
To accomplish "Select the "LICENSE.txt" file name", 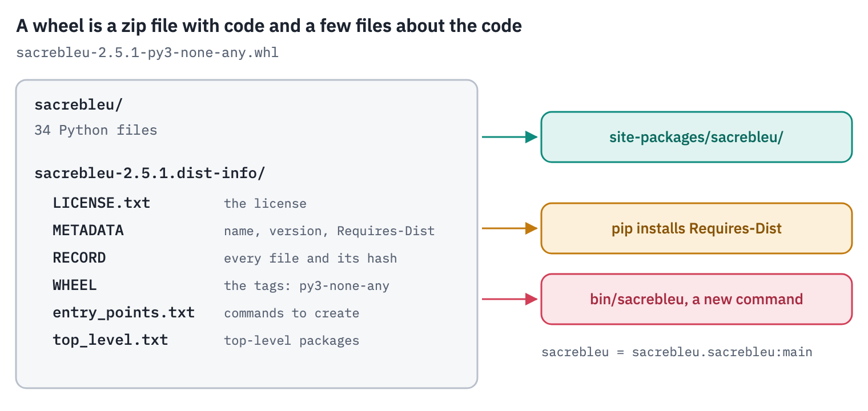I will (x=101, y=203).
